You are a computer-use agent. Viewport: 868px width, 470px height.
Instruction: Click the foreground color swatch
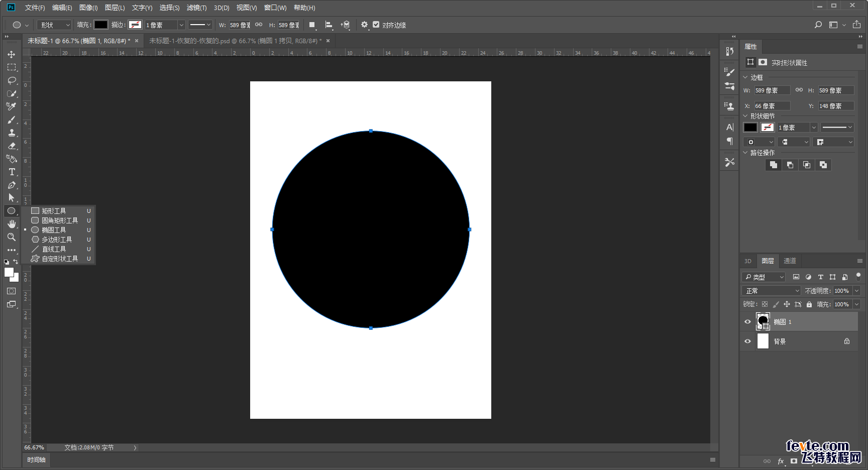(9, 272)
